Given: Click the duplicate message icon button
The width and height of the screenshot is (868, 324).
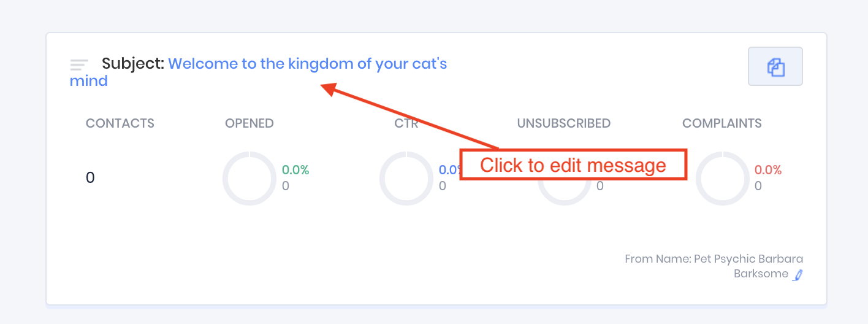Looking at the screenshot, I should [775, 66].
